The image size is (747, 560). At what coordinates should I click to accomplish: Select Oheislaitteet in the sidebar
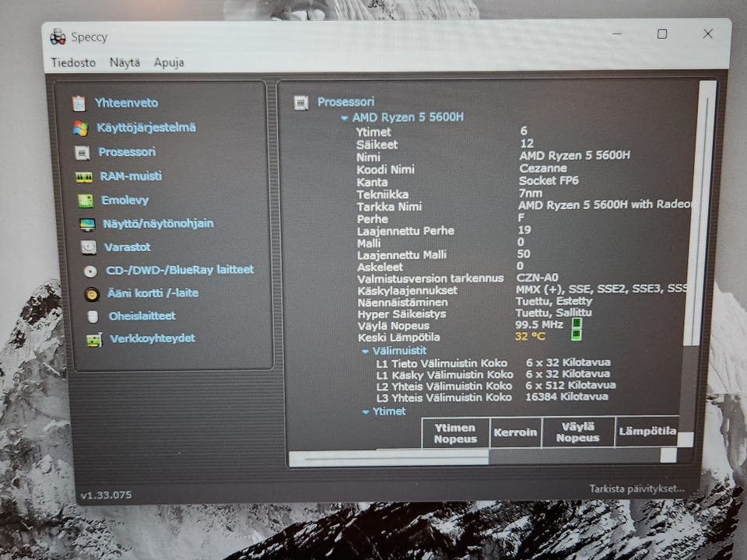coord(142,316)
